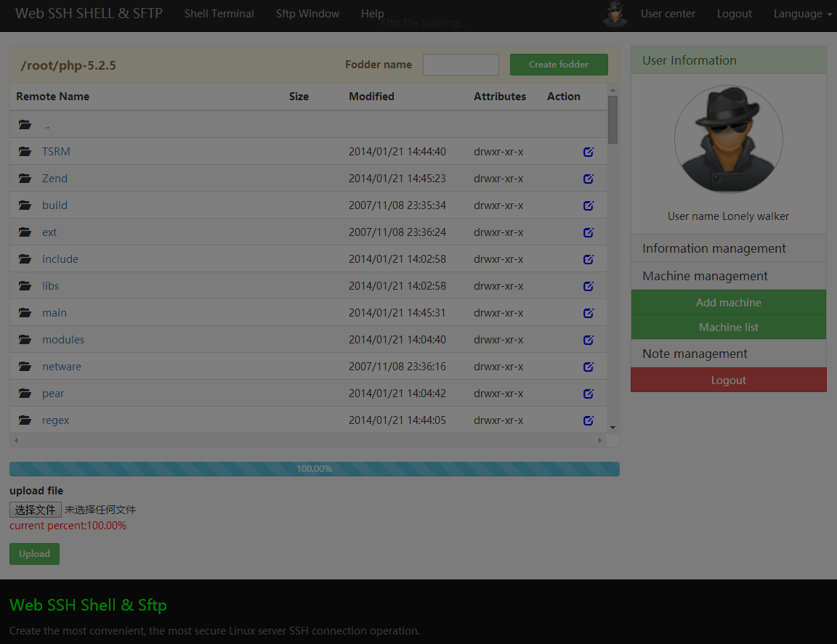
Task: Click edit icon for main folder
Action: (x=589, y=313)
